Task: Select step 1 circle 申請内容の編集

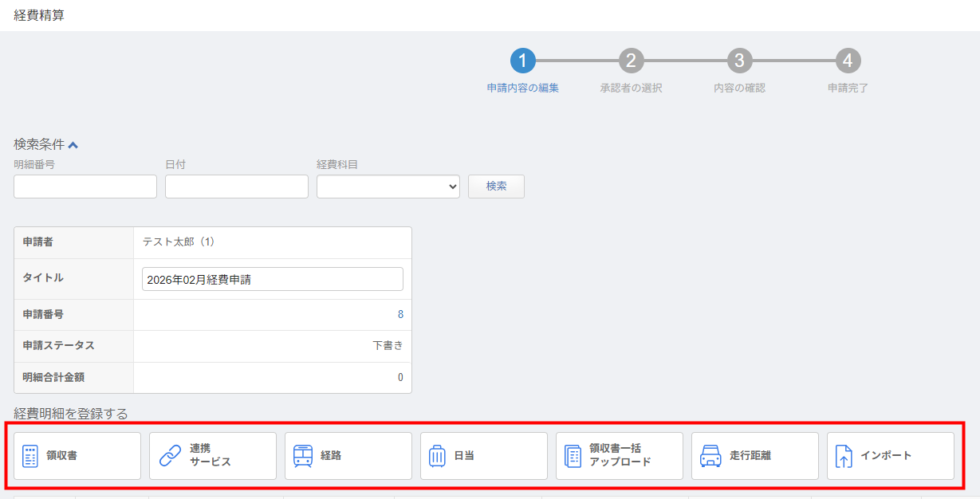Action: point(523,61)
